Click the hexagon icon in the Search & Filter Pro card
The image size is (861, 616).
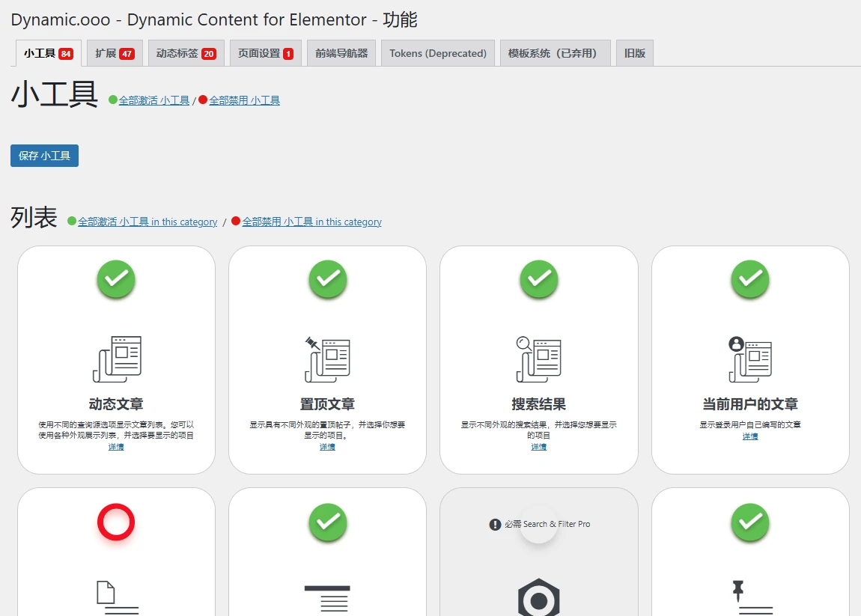(x=538, y=599)
